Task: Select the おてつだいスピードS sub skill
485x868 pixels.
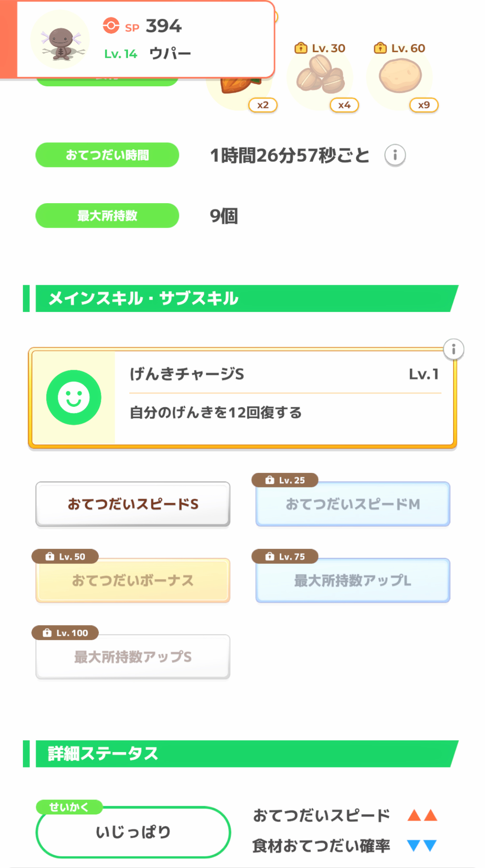Action: [133, 504]
